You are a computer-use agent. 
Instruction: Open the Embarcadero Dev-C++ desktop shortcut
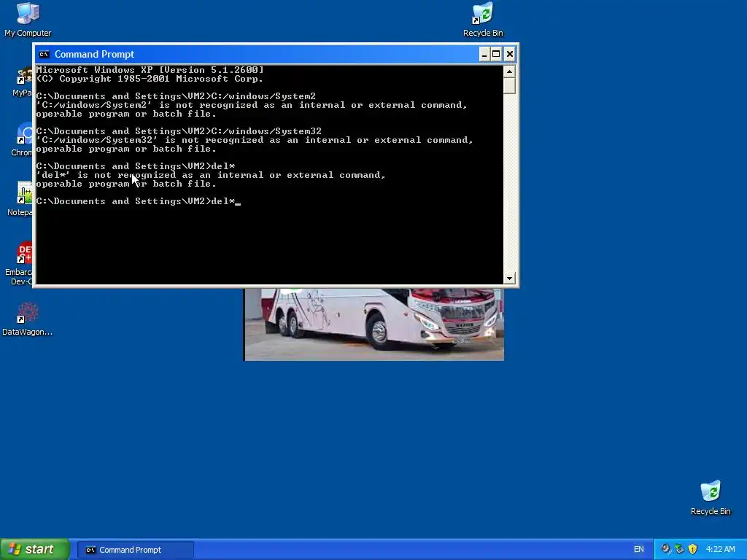tap(19, 263)
